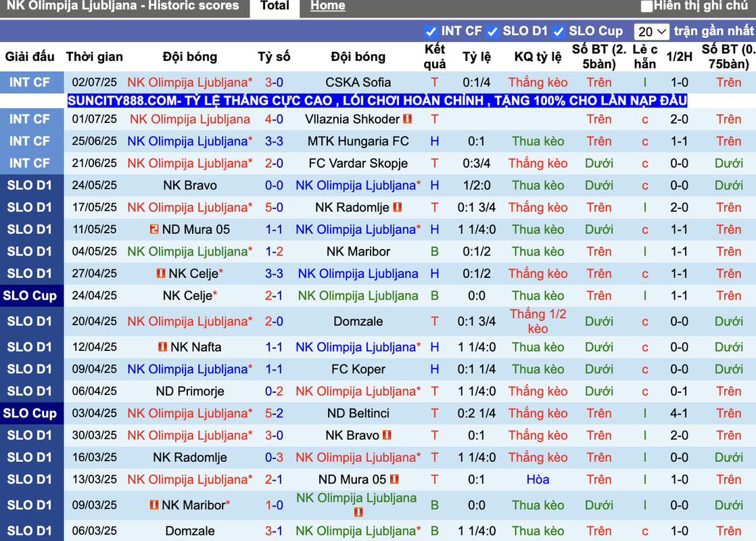The height and width of the screenshot is (541, 756).
Task: Toggle the SLO D1 checkbox
Action: pyautogui.click(x=492, y=32)
